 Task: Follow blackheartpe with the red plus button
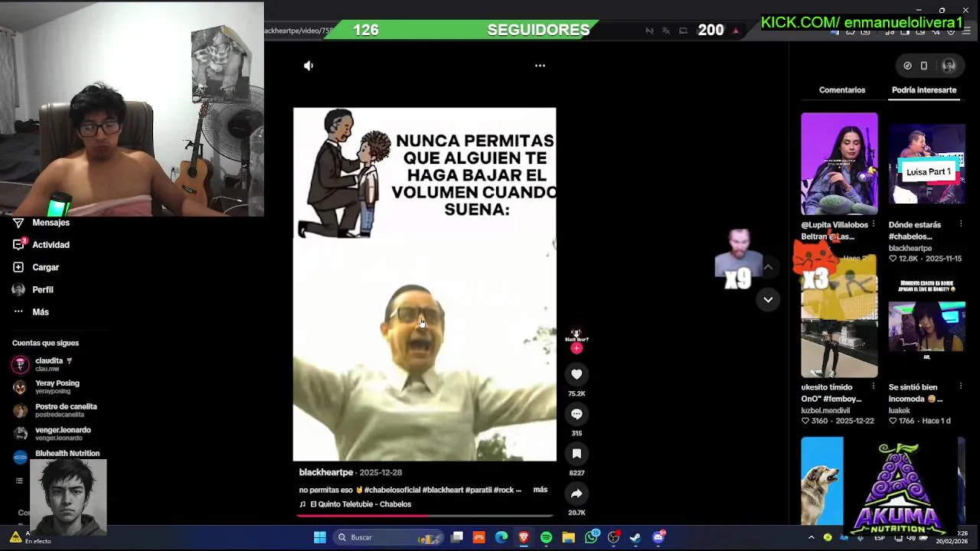tap(577, 348)
